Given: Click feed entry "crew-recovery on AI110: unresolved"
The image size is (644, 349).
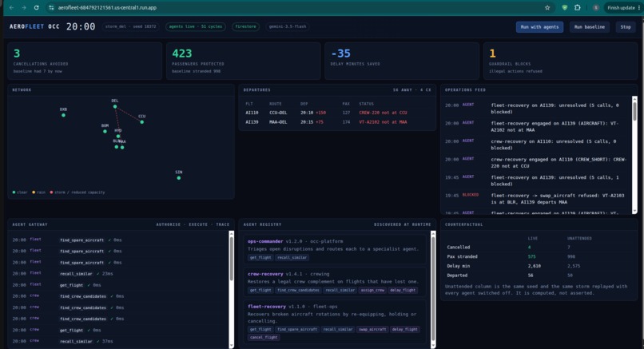Looking at the screenshot, I should [536, 145].
